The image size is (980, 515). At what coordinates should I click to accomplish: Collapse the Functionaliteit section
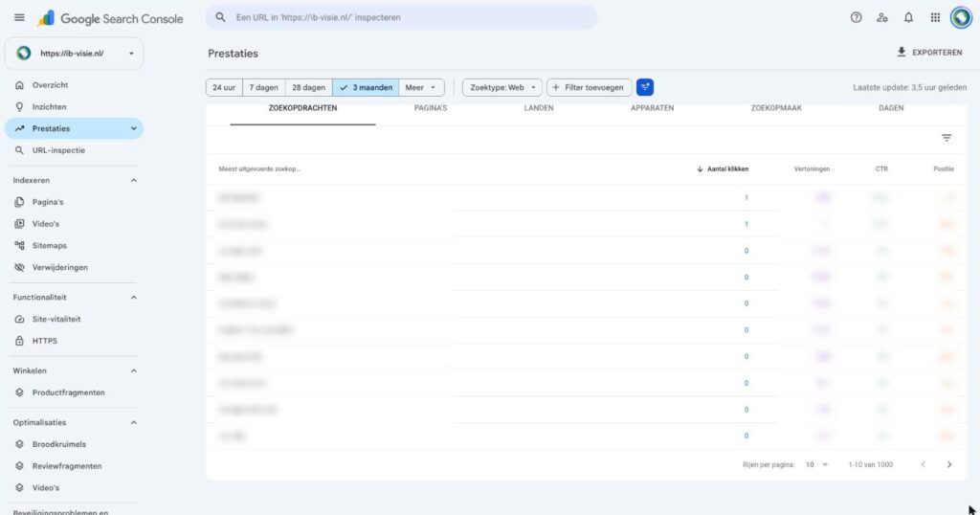133,298
